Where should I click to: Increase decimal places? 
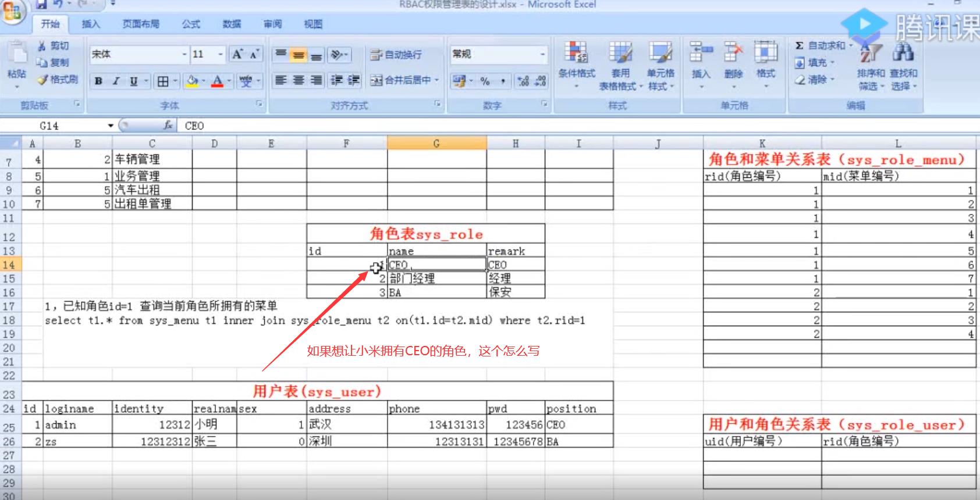coord(523,81)
